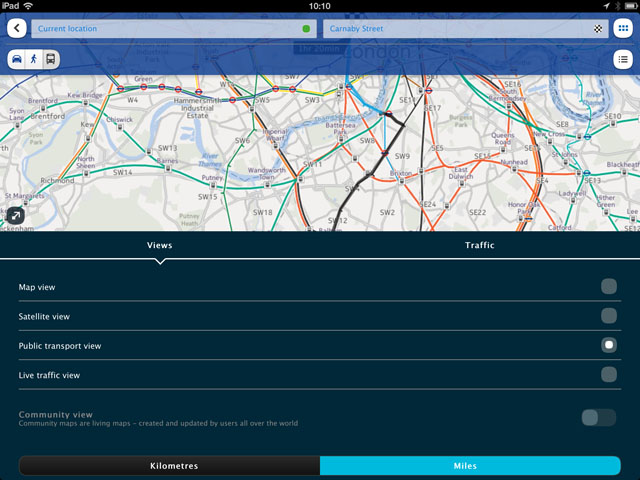Tap the checkered destination flag icon
The height and width of the screenshot is (480, 640).
[x=598, y=29]
